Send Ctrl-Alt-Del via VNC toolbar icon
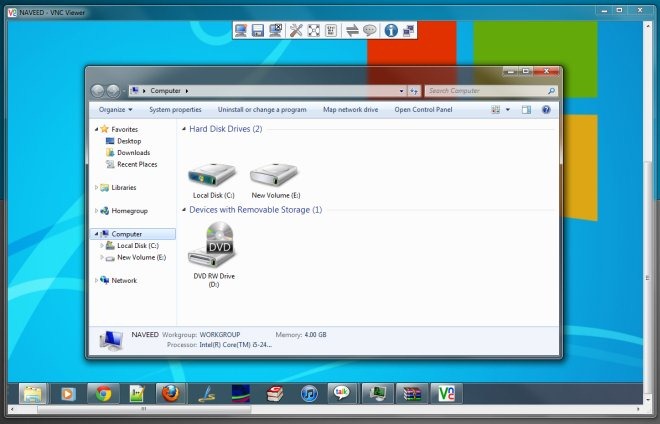The width and height of the screenshot is (660, 424). [x=331, y=30]
